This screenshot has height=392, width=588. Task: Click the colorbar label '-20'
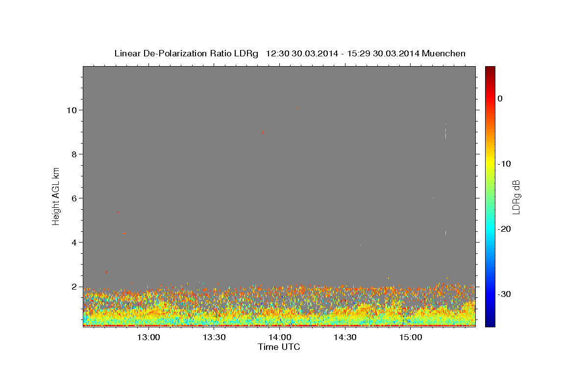(504, 229)
